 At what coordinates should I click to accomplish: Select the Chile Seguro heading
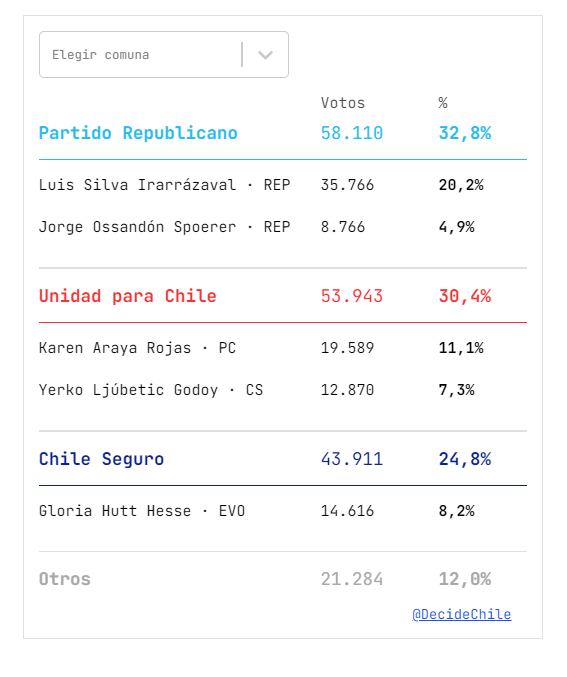pos(101,459)
